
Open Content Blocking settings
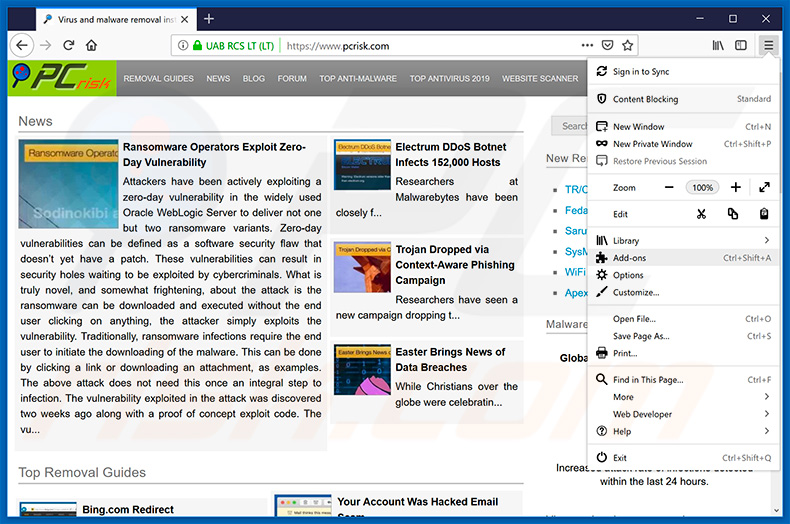coord(683,99)
